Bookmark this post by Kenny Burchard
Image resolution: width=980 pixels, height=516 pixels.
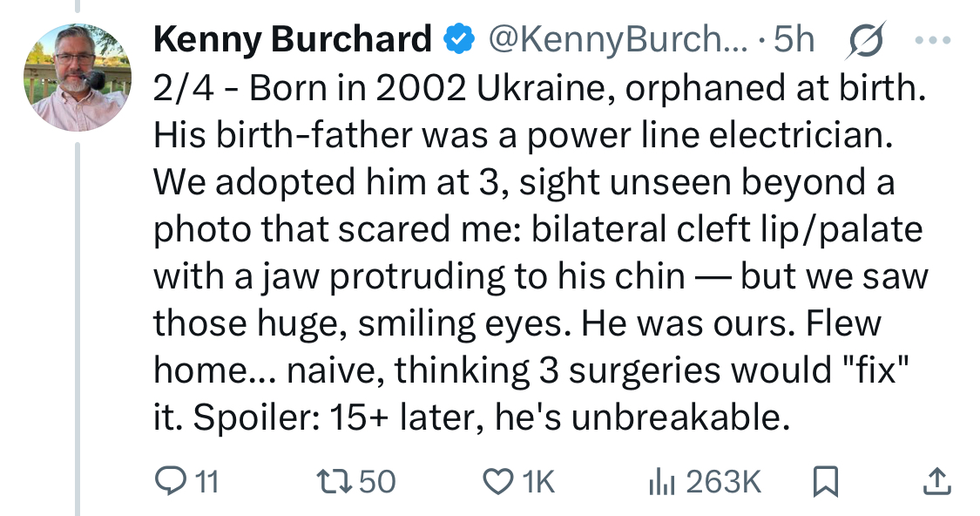[x=824, y=480]
